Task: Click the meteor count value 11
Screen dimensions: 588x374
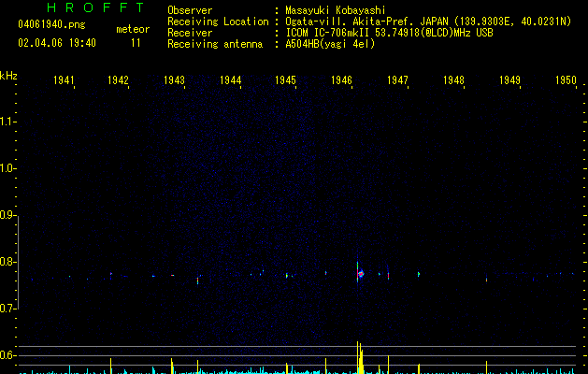Action: pyautogui.click(x=136, y=43)
